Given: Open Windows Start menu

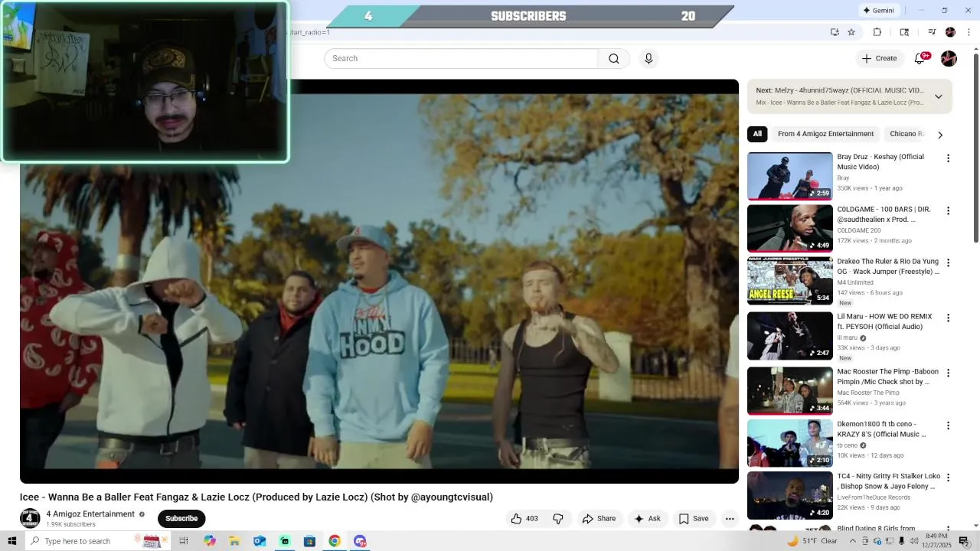Looking at the screenshot, I should tap(12, 541).
